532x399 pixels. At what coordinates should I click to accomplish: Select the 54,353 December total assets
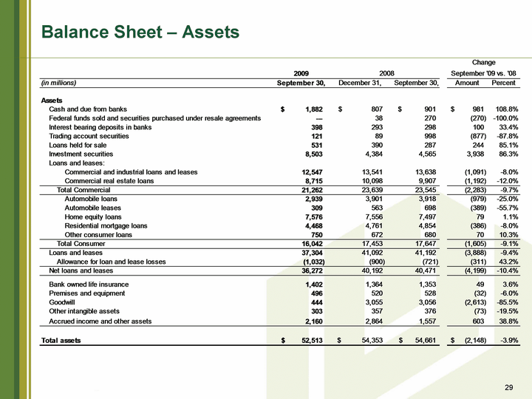[x=372, y=341]
